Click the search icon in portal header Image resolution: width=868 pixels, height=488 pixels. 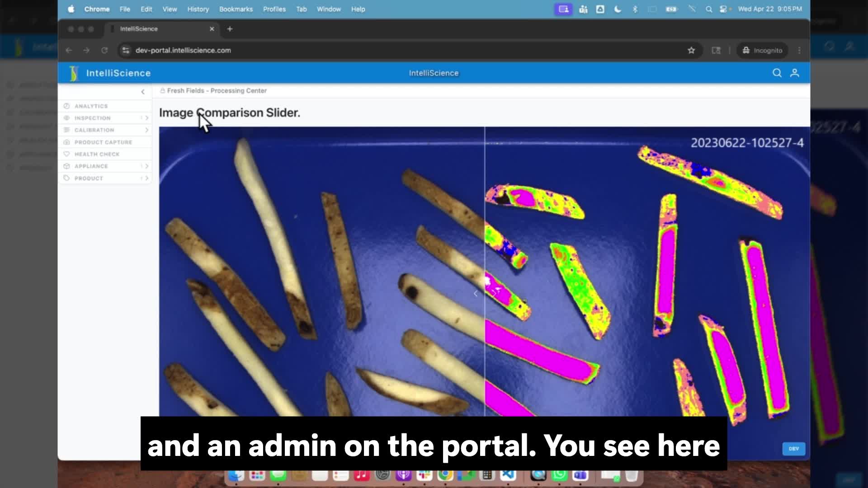(x=777, y=73)
